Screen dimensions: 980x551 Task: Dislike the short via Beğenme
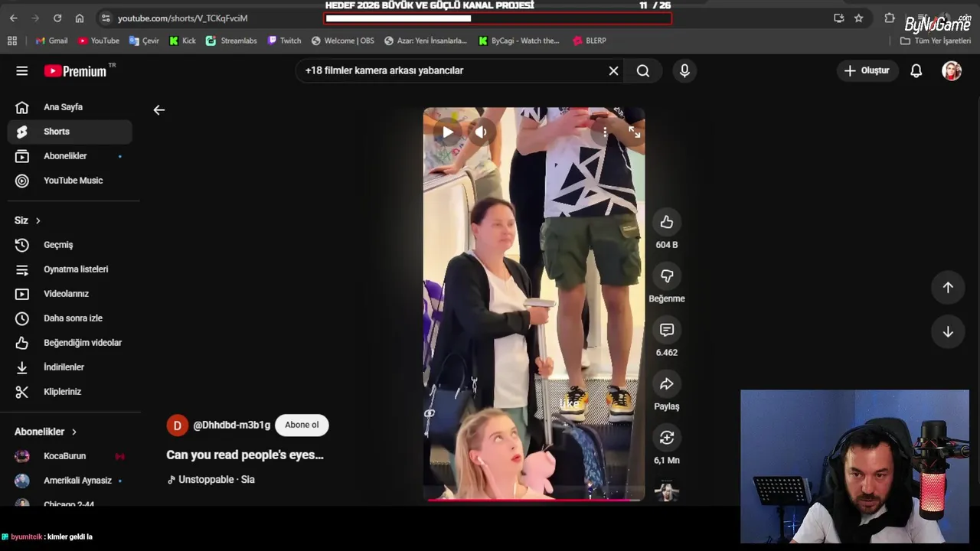(667, 276)
